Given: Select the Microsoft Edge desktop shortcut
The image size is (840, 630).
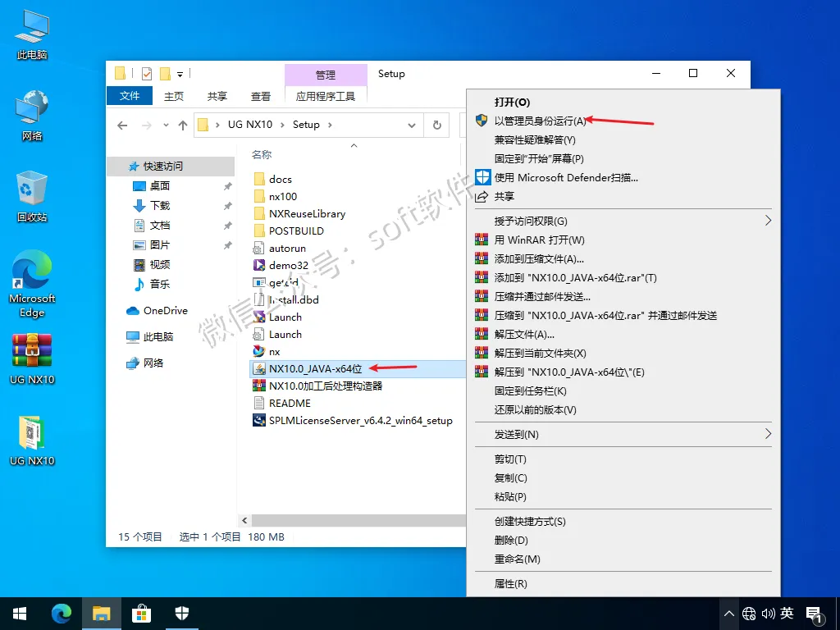Looking at the screenshot, I should [32, 284].
